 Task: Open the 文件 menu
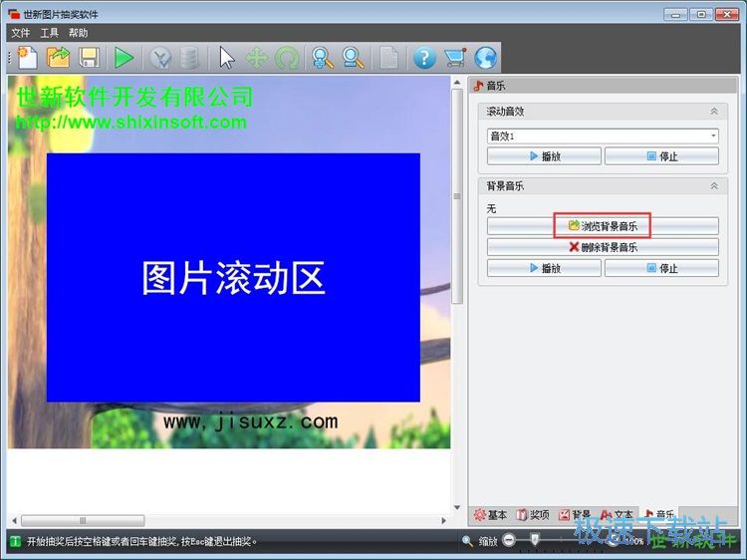coord(21,33)
